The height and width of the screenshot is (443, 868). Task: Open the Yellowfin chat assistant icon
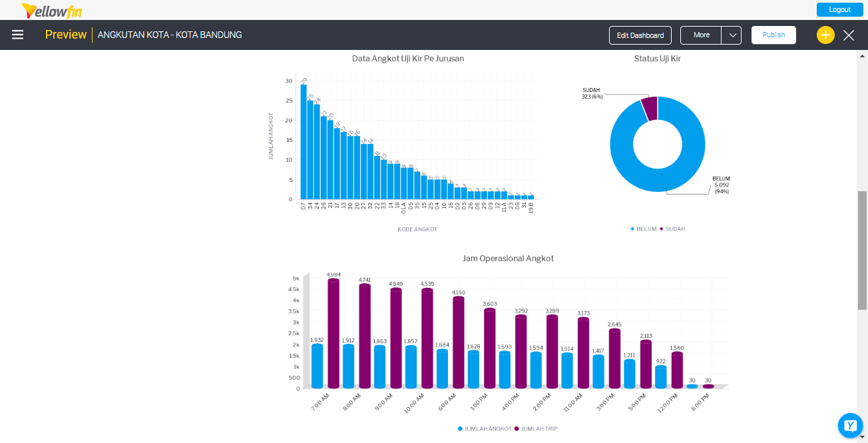849,426
